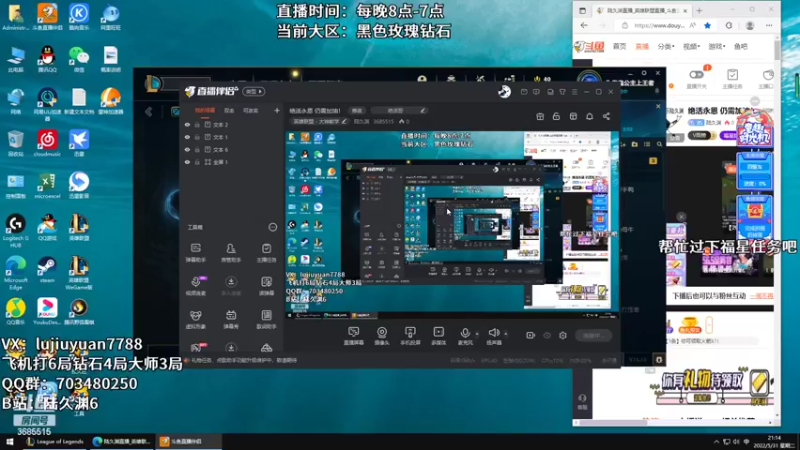This screenshot has width=800, height=450.
Task: Open a new browser tab
Action: coord(699,10)
